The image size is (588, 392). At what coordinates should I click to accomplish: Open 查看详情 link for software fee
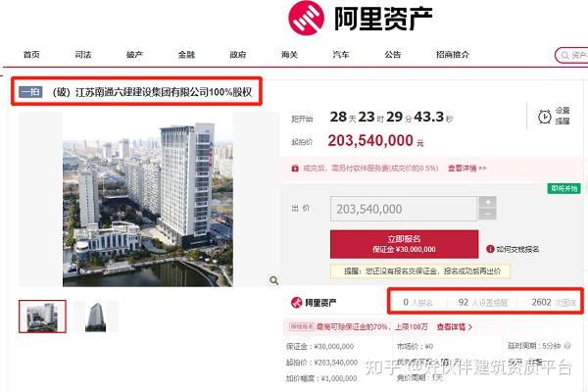tap(466, 169)
